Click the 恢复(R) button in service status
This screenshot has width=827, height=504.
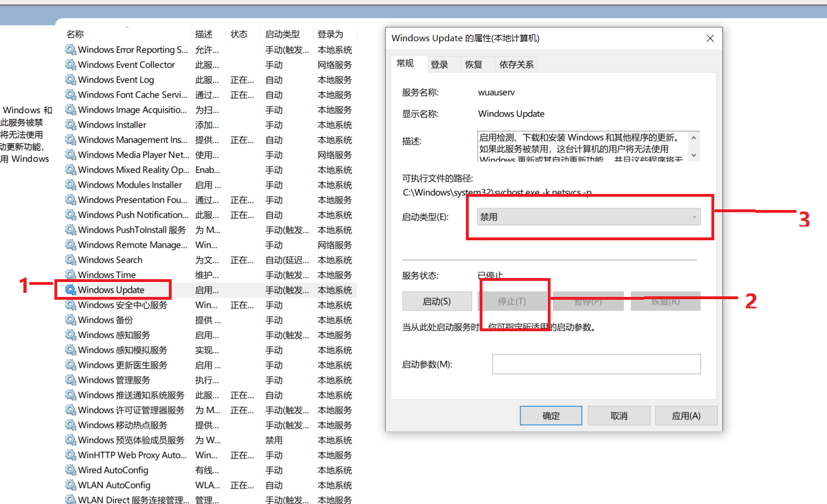pos(666,301)
